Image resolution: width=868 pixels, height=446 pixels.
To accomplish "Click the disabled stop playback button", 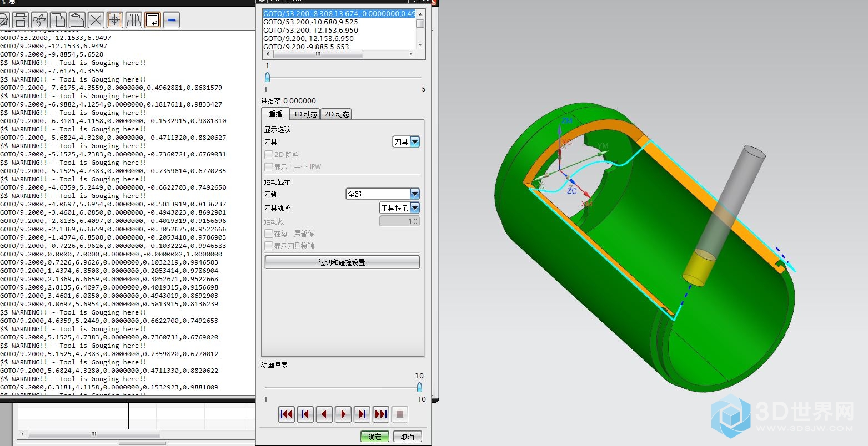I will point(400,414).
